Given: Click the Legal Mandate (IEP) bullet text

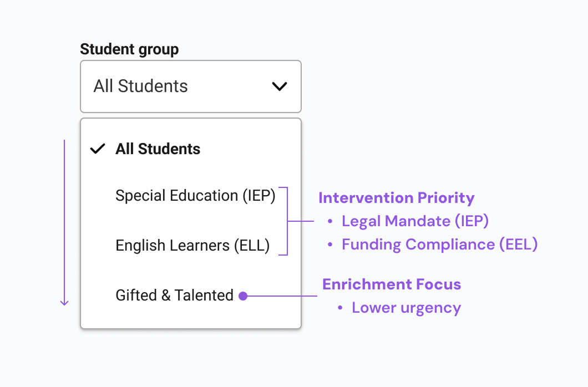Looking at the screenshot, I should point(415,221).
